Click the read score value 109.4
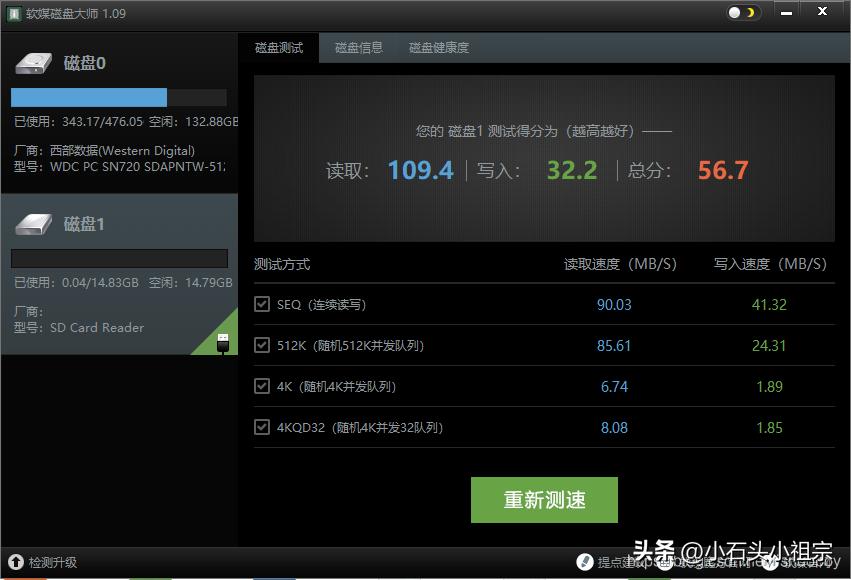 click(x=421, y=170)
